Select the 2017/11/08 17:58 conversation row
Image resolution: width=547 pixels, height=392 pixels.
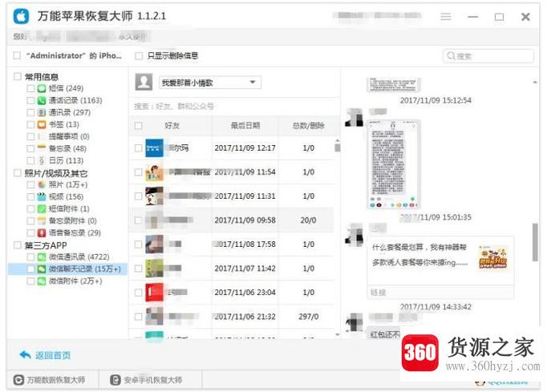232,244
